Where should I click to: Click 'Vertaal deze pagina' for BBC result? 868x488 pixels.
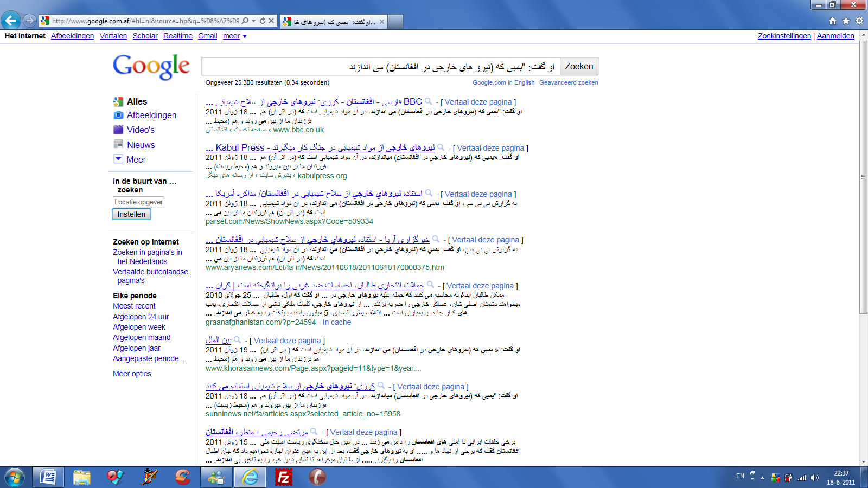(x=478, y=102)
